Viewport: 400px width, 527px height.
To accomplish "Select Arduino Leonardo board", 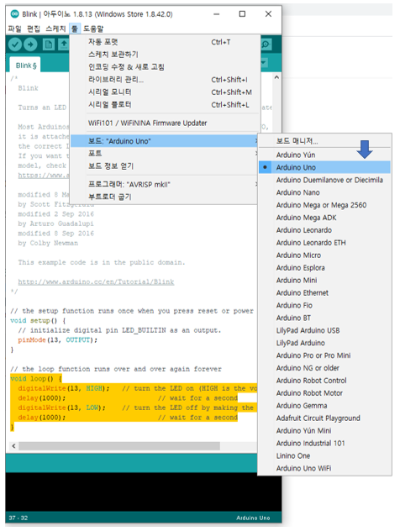I will 324,230.
